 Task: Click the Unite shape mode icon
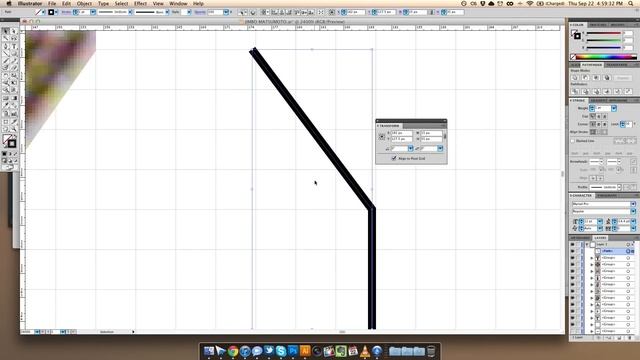coord(575,78)
